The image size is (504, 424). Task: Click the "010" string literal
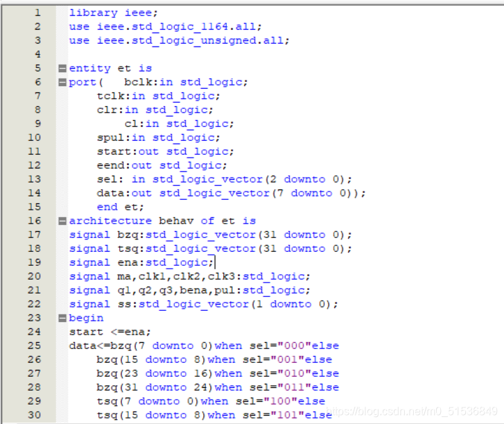click(x=295, y=373)
